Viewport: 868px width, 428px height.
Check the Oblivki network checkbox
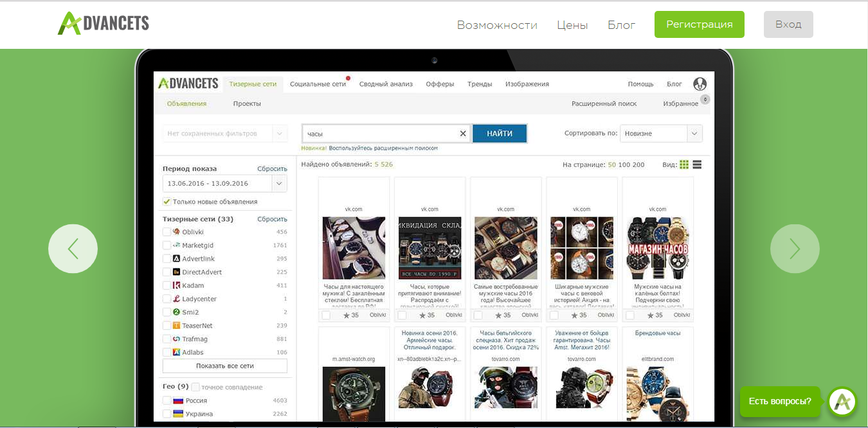pyautogui.click(x=167, y=232)
